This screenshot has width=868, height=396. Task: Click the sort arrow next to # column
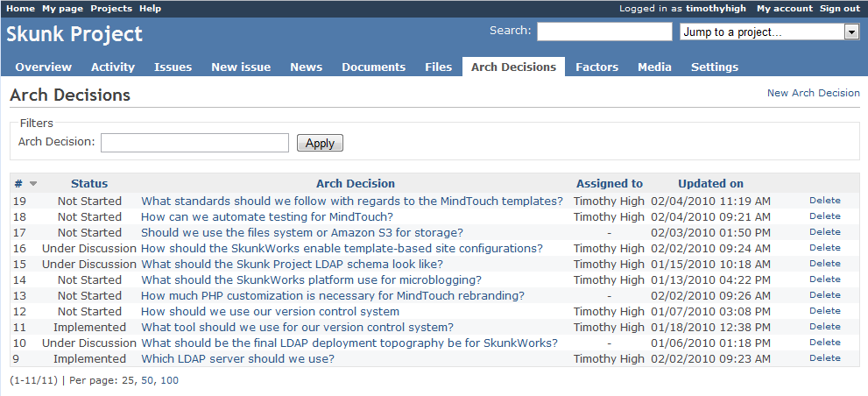[33, 184]
